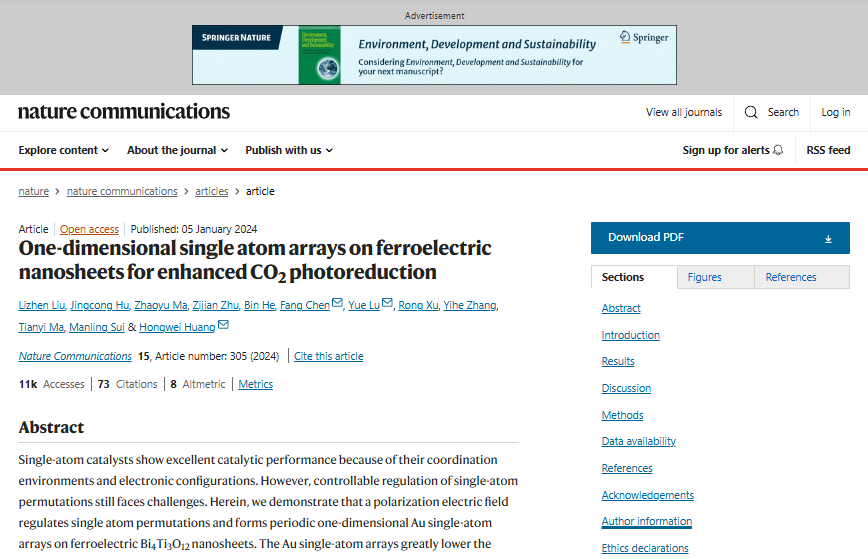
Task: Open the Sections tab
Action: (623, 277)
